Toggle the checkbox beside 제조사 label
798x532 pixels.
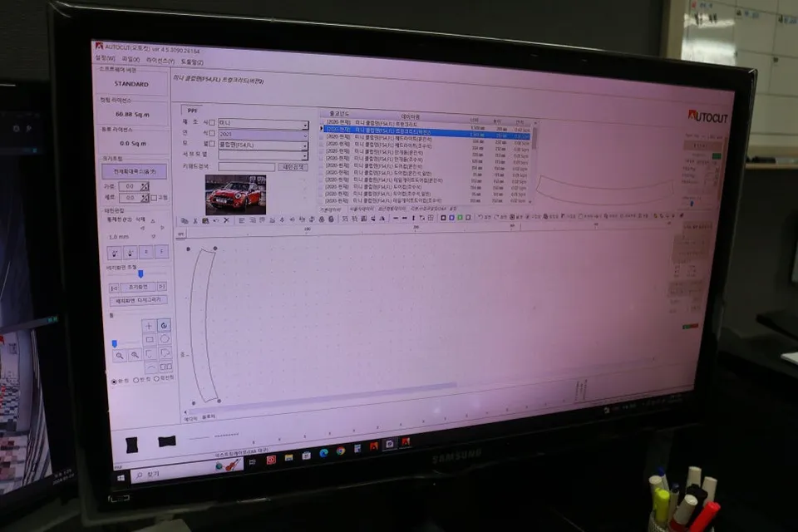[212, 123]
